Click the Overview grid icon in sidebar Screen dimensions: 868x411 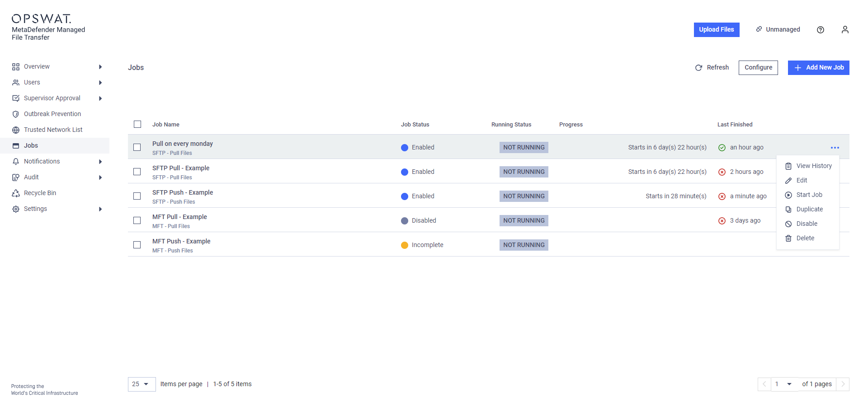[x=16, y=67]
